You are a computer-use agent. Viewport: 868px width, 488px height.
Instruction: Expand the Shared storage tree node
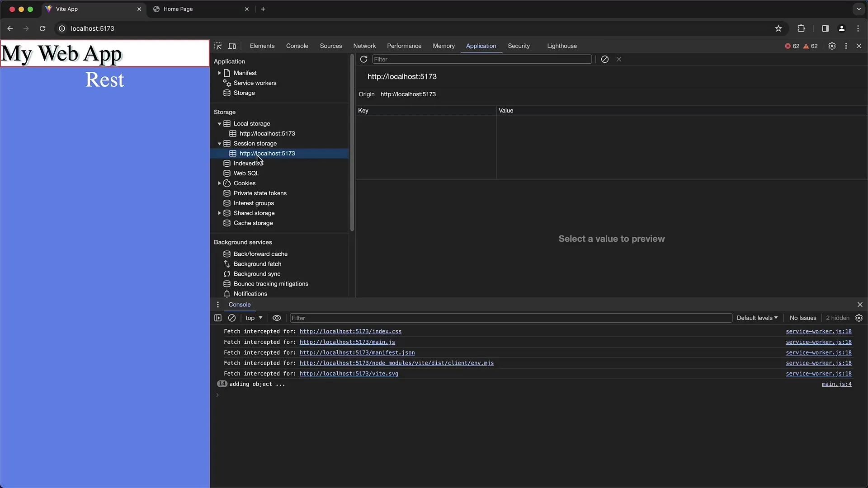tap(220, 213)
